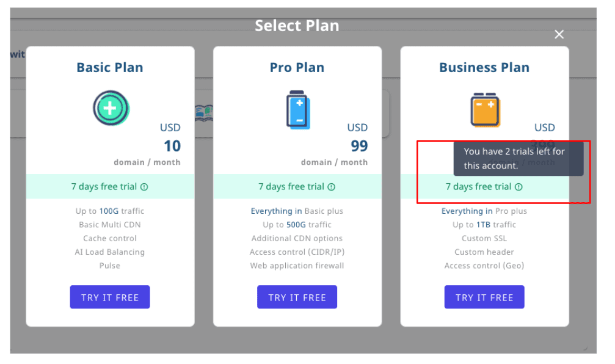Select the Pro Plan heading
This screenshot has height=364, width=615.
pyautogui.click(x=297, y=67)
